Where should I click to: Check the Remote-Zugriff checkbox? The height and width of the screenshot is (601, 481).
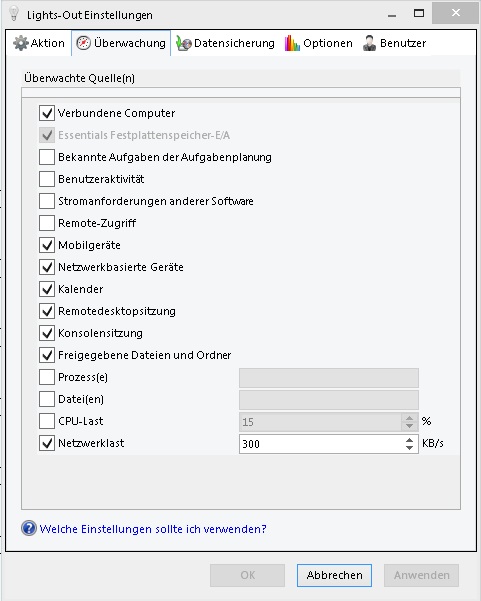pos(47,223)
